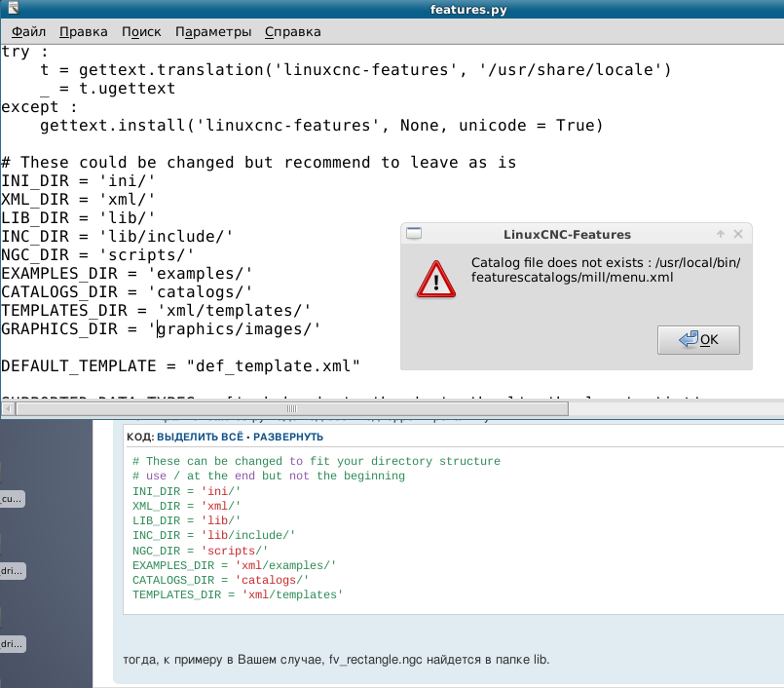
Task: Open the Параметры menu
Action: pyautogui.click(x=213, y=31)
